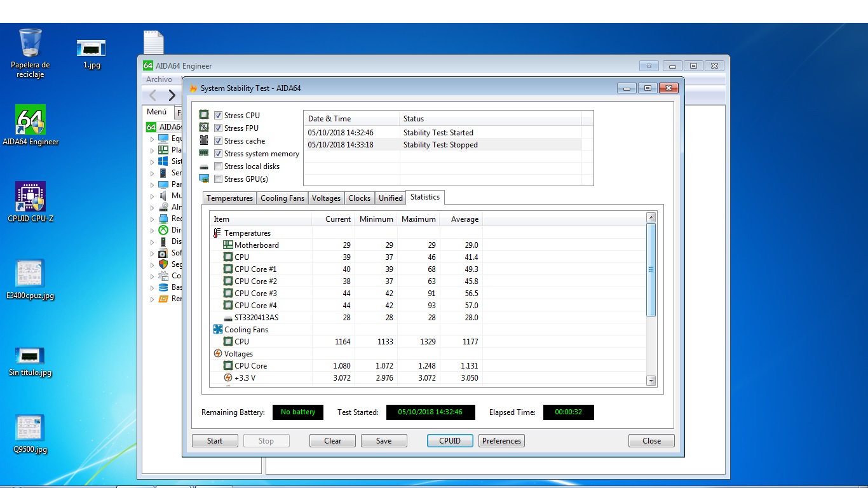Switch to the Temperatures tab

(x=229, y=198)
